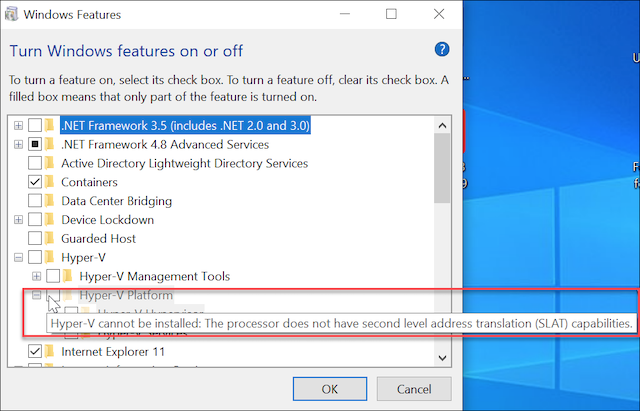Expand the Hyper-V Management Tools node
640x411 pixels.
pos(37,276)
